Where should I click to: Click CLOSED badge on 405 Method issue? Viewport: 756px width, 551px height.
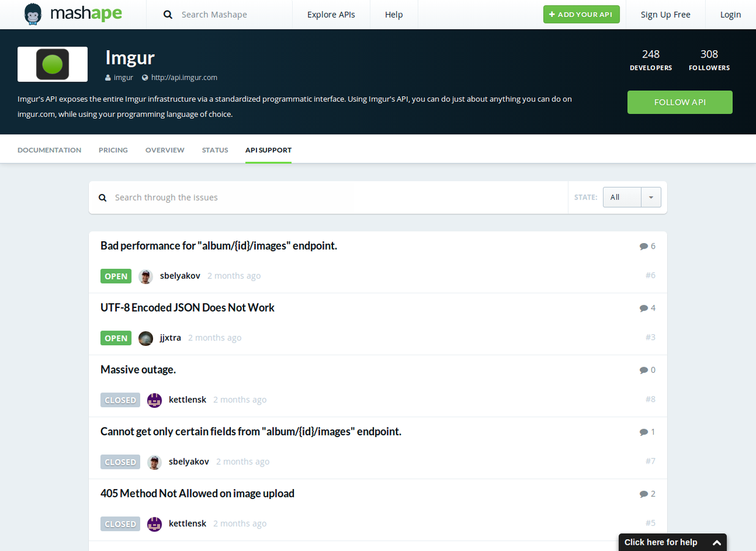coord(120,523)
